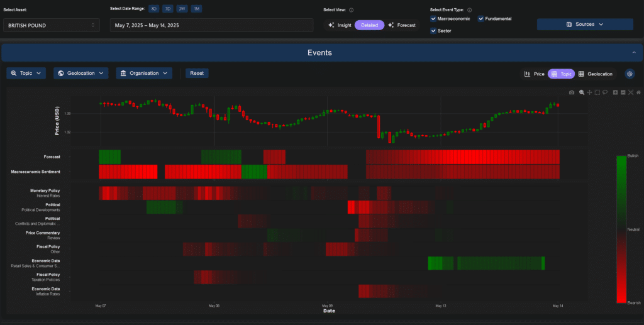Expand the Organisation filter dropdown
The height and width of the screenshot is (325, 644).
[x=144, y=74]
